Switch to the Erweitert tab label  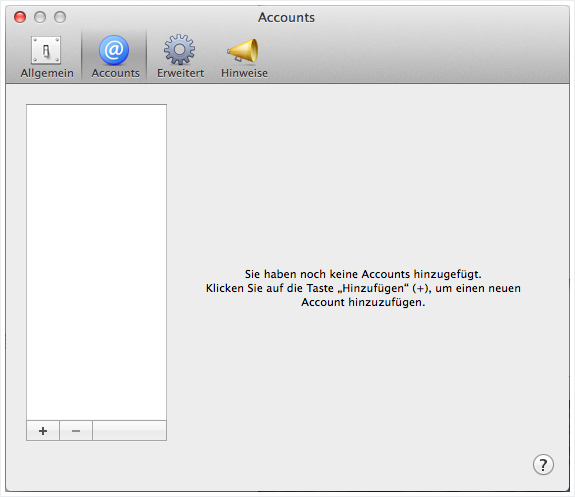point(180,73)
